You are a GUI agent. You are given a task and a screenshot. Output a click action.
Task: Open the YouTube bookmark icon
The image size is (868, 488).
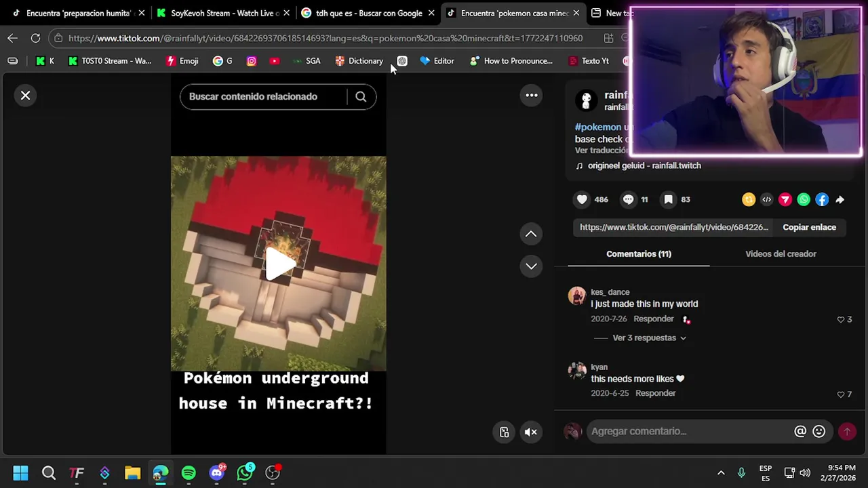pos(274,61)
